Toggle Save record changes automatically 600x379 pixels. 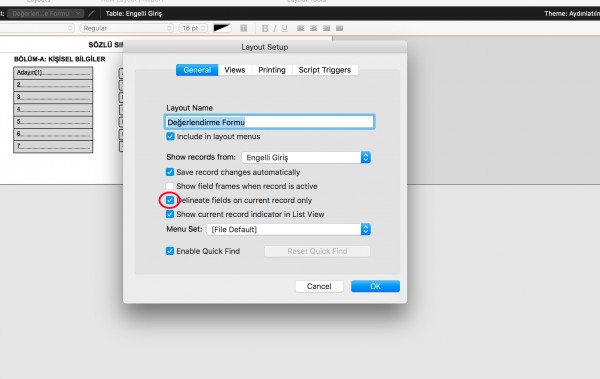click(170, 172)
